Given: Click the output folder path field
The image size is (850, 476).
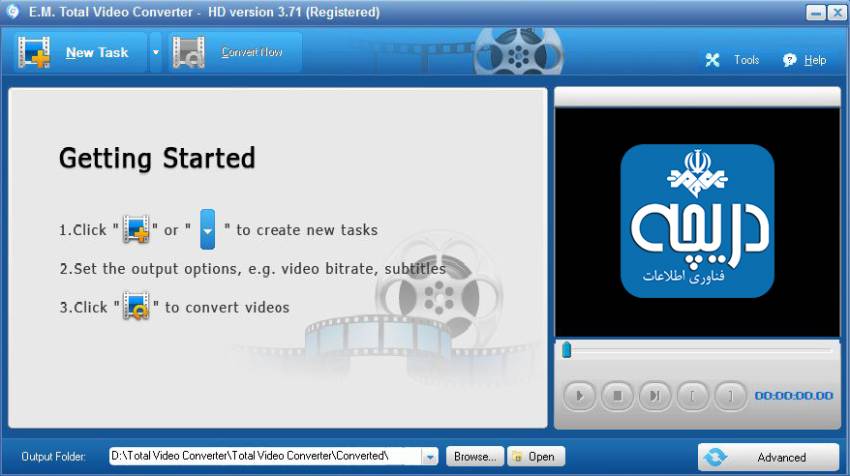Looking at the screenshot, I should pos(265,456).
